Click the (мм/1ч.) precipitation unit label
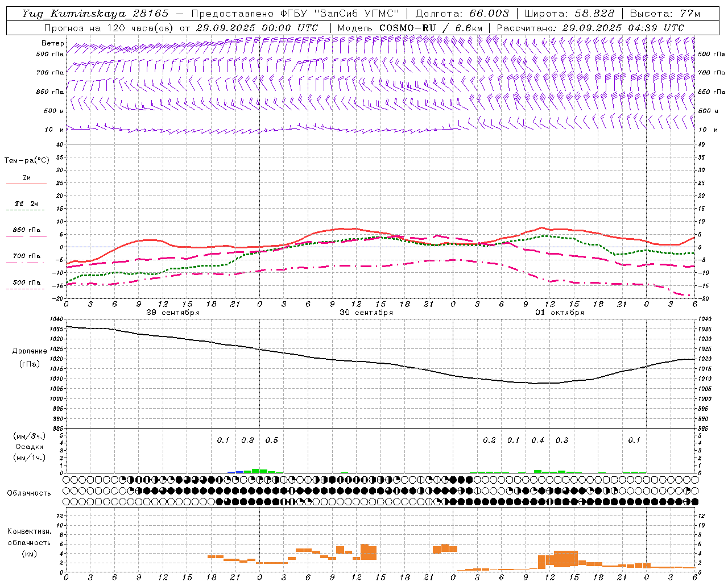Screen dimensions: 728x582 29,458
